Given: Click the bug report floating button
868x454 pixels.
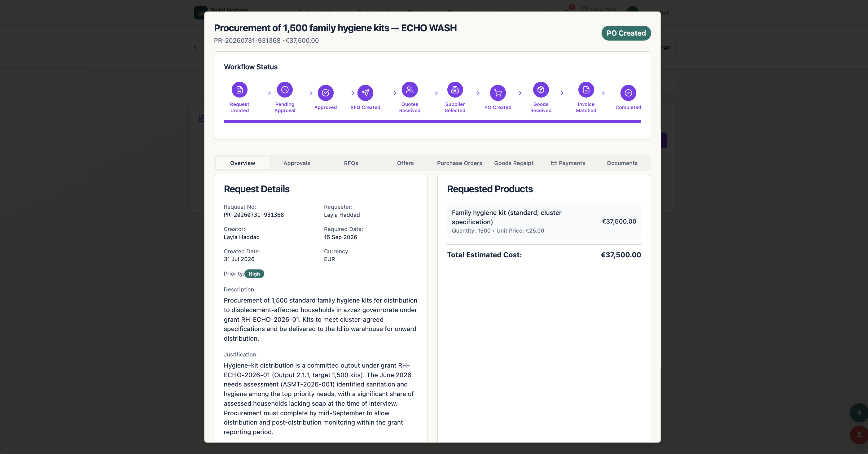Looking at the screenshot, I should [859, 435].
